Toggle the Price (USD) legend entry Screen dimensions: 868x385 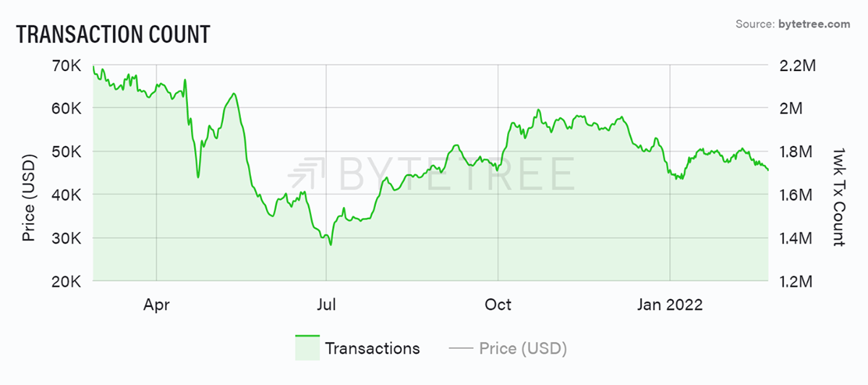(508, 348)
